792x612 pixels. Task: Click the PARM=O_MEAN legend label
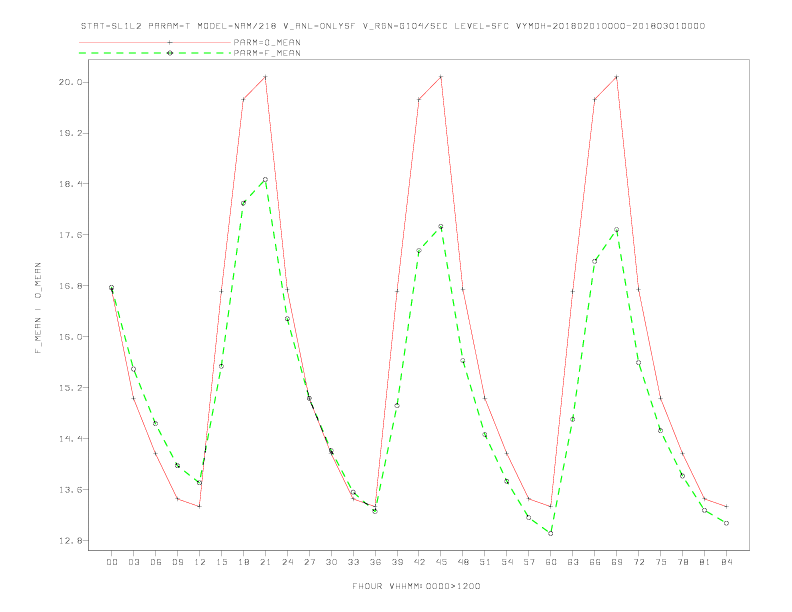[x=267, y=42]
